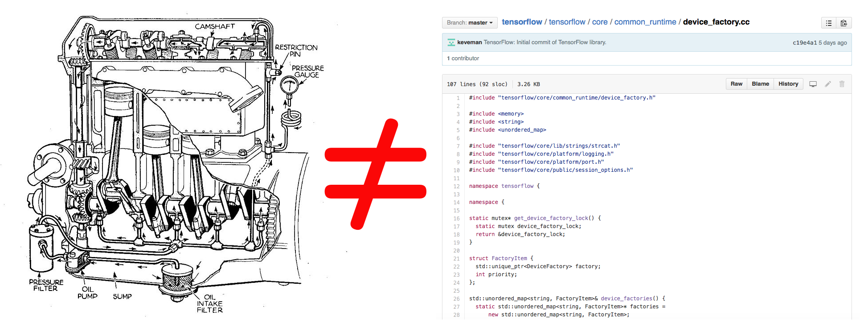This screenshot has height=332, width=868.
Task: Click the session_options.h include line
Action: tap(551, 170)
